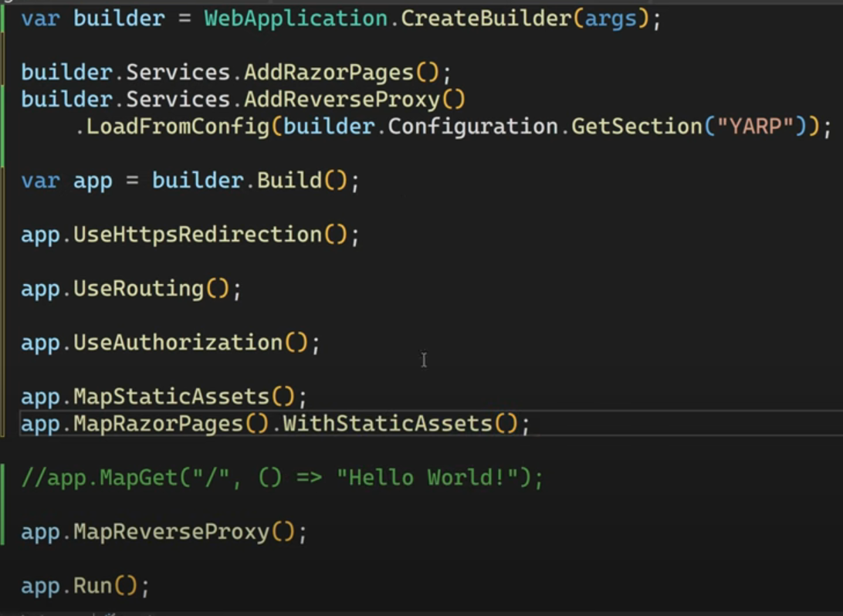Image resolution: width=843 pixels, height=616 pixels.
Task: Click the app.Run() line
Action: click(x=86, y=586)
